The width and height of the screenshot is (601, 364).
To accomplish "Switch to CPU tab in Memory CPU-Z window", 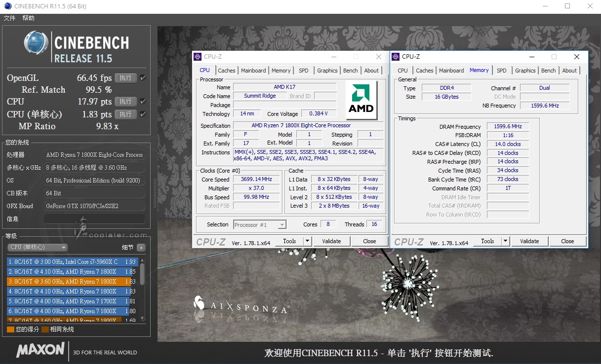I will pos(403,71).
